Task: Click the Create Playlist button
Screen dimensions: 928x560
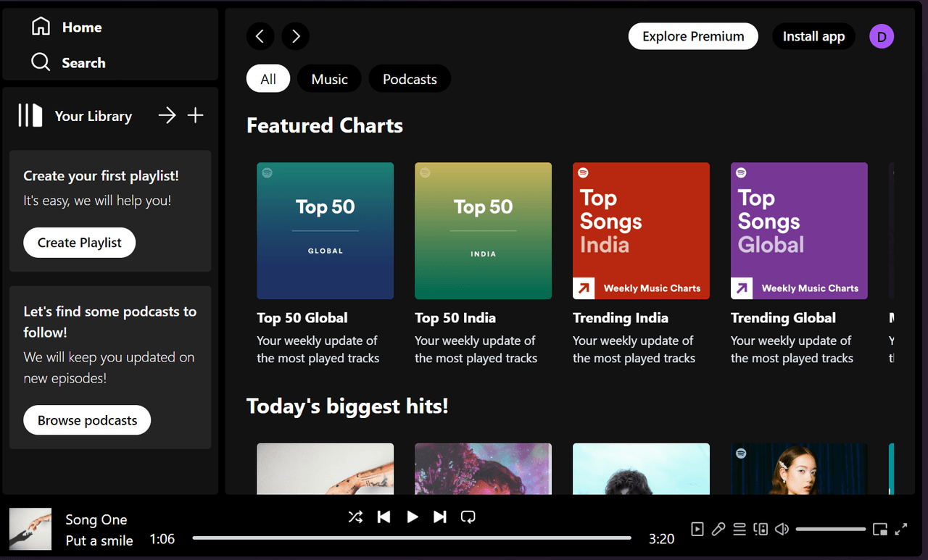Action: point(80,243)
